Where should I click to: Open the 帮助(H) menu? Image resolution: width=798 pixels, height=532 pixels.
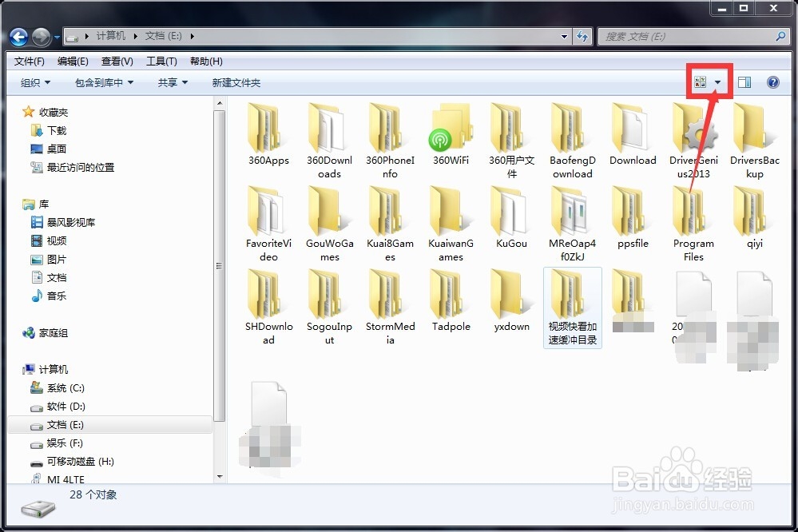click(206, 62)
